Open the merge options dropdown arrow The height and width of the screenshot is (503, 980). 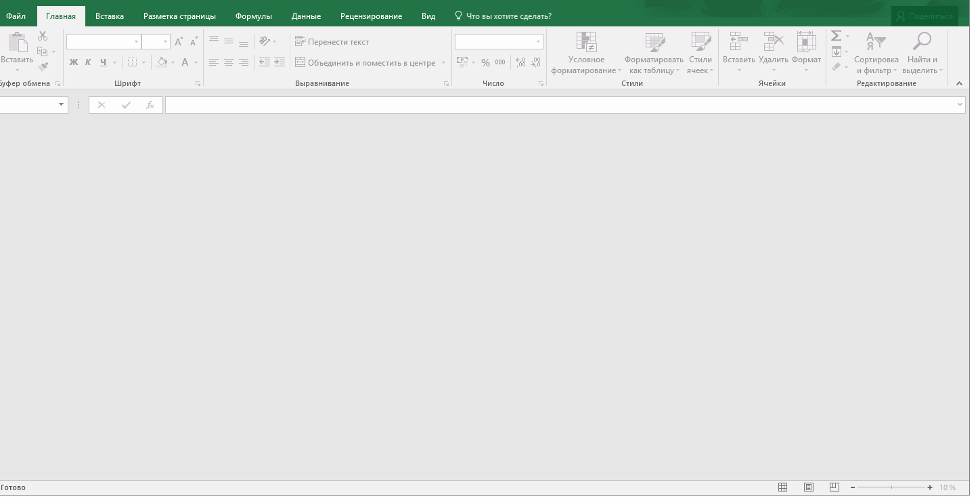(444, 62)
